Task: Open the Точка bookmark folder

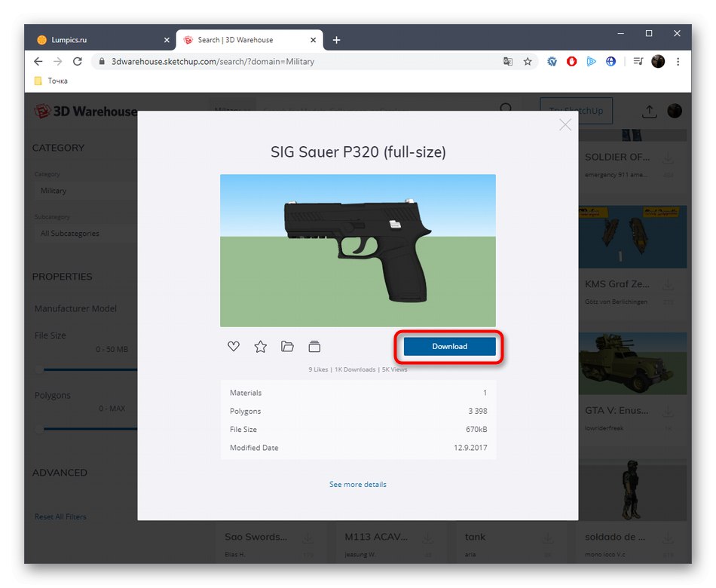Action: point(51,81)
